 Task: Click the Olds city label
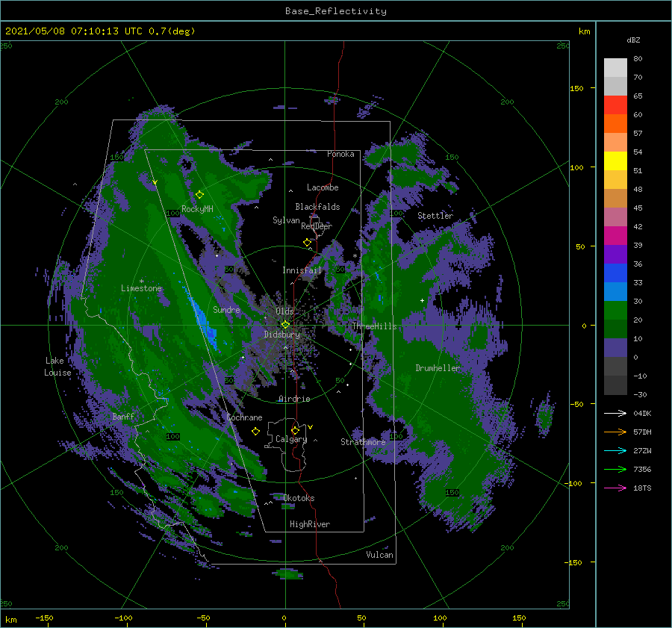(284, 311)
